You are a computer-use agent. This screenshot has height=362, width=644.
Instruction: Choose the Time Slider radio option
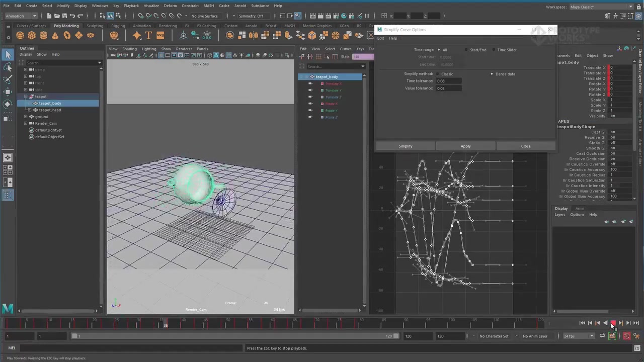tap(494, 50)
